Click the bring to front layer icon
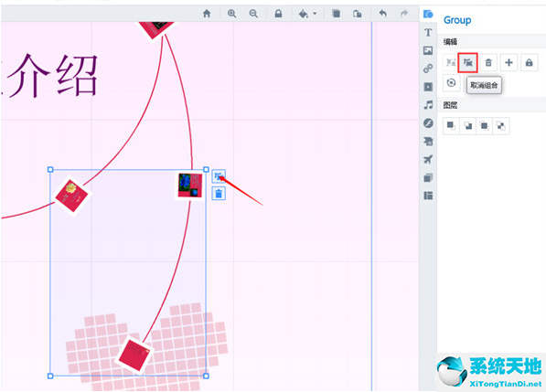This screenshot has height=392, width=546. point(451,125)
